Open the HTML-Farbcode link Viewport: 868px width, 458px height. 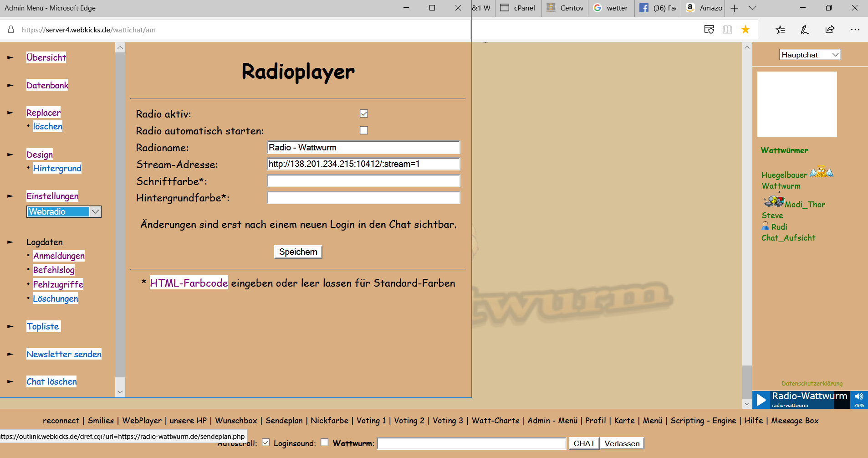[x=189, y=283]
